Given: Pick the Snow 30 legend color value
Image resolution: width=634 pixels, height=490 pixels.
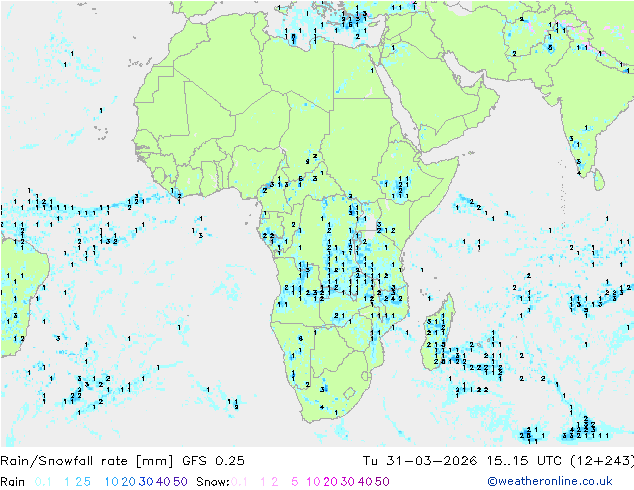Looking at the screenshot, I should (x=348, y=482).
